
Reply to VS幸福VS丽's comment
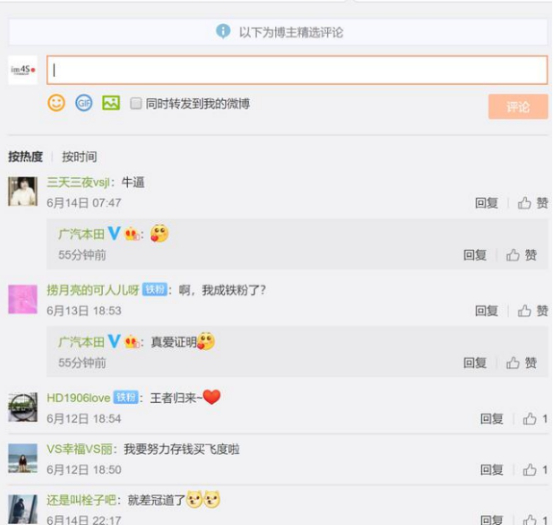pos(491,470)
